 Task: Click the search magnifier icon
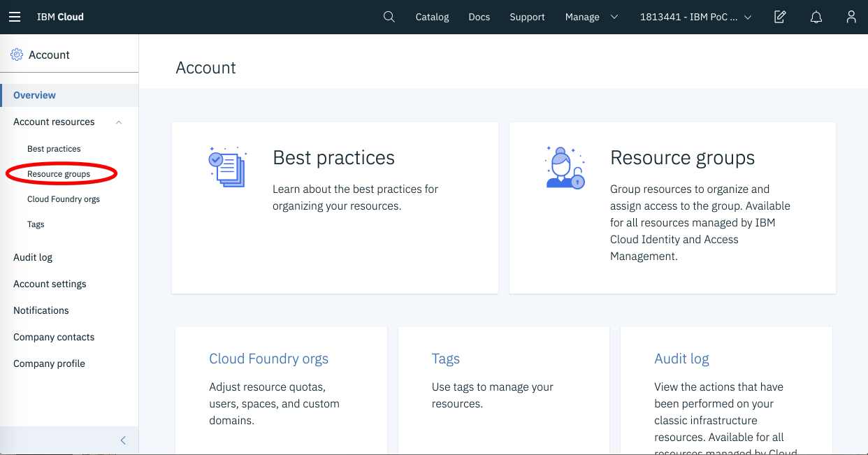pyautogui.click(x=389, y=17)
